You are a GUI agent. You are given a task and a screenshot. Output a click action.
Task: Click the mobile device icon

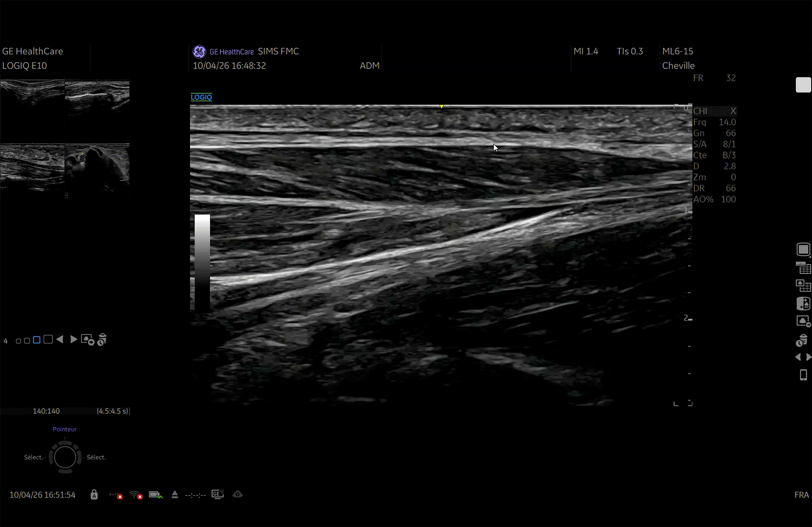(803, 375)
